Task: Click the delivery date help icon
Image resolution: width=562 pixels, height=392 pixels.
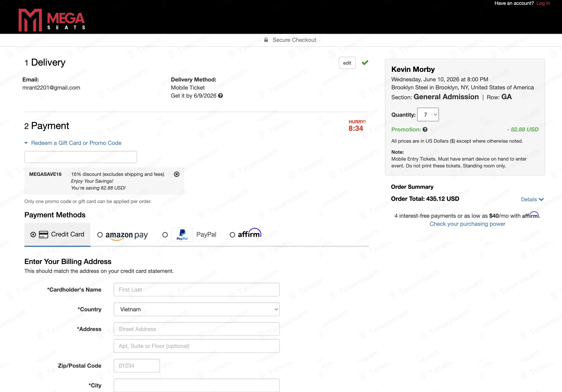Action: (x=220, y=96)
